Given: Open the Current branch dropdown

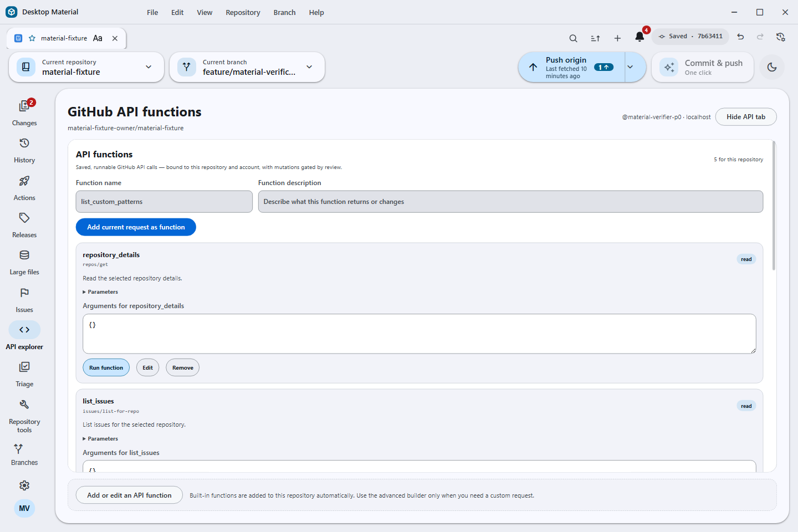Looking at the screenshot, I should coord(247,67).
